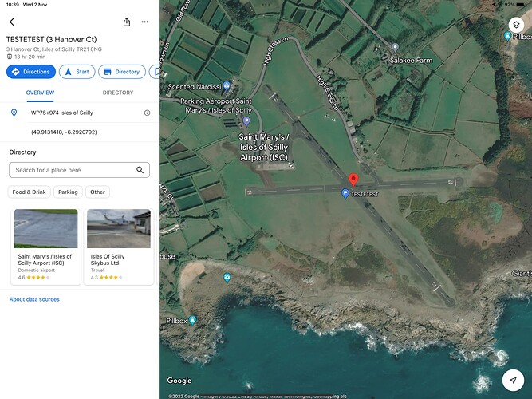
Task: Tap the magnifier icon in directory search
Action: click(x=140, y=170)
